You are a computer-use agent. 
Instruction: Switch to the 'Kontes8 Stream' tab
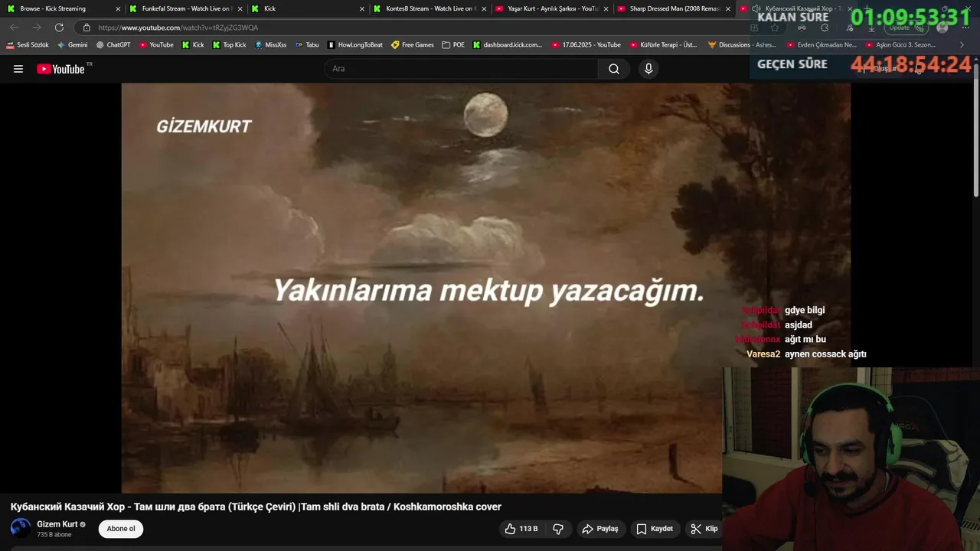coord(431,8)
